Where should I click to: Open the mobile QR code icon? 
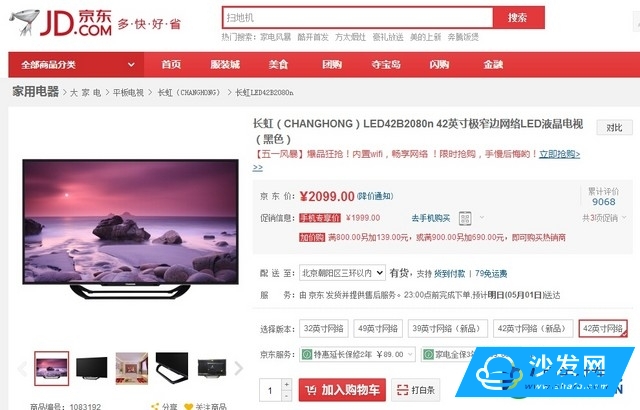(465, 218)
